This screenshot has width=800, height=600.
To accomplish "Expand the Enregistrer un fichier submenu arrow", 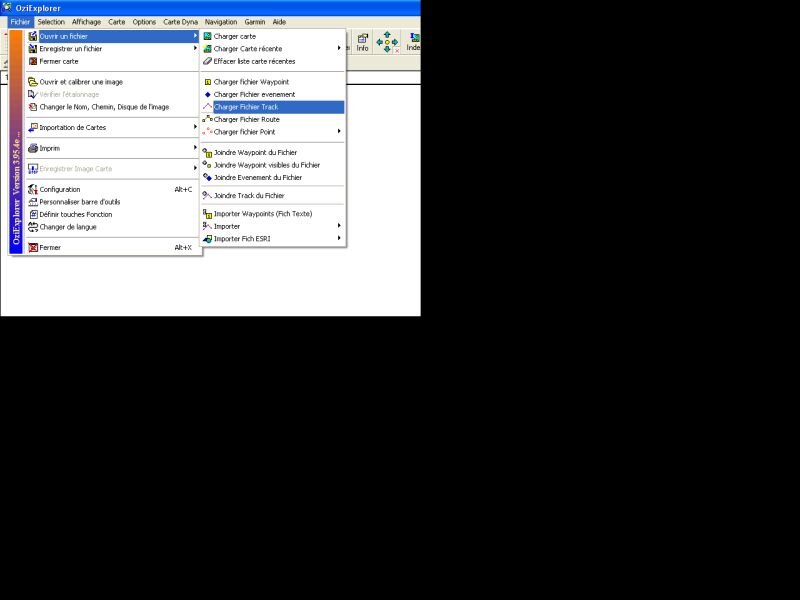I will point(195,48).
